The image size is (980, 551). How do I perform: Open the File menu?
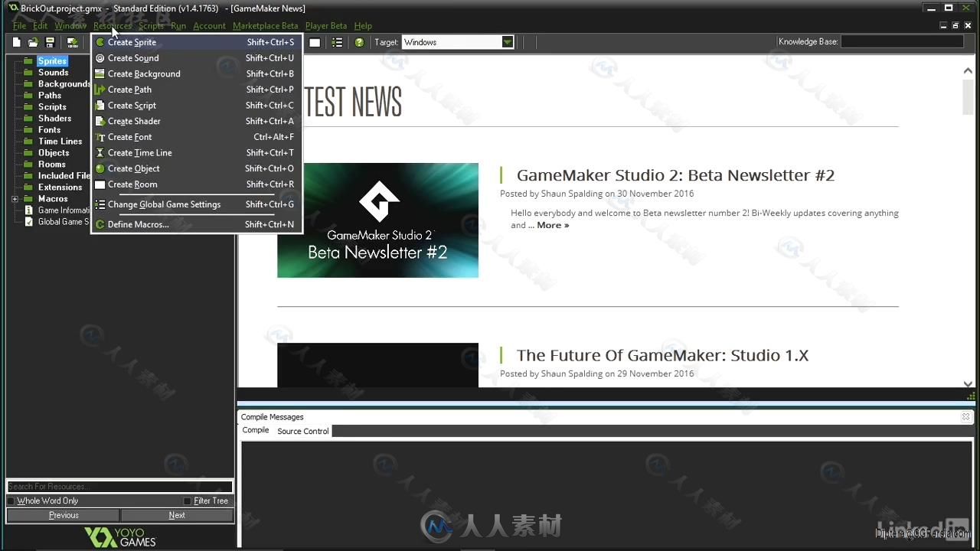click(x=19, y=26)
